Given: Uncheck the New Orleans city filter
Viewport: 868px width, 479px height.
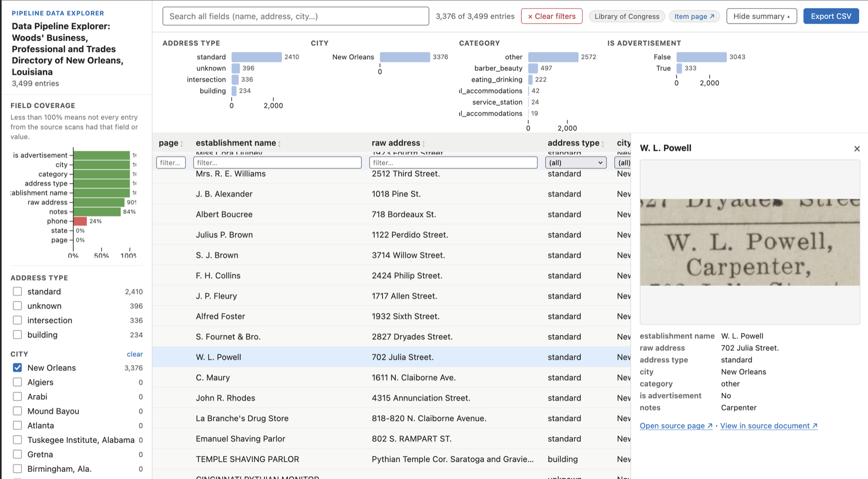Looking at the screenshot, I should pyautogui.click(x=17, y=368).
